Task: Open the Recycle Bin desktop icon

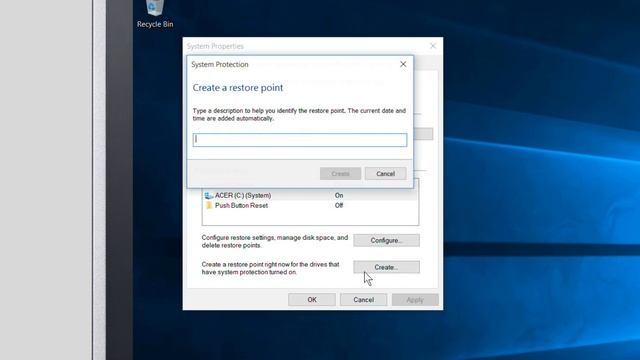Action: click(155, 13)
